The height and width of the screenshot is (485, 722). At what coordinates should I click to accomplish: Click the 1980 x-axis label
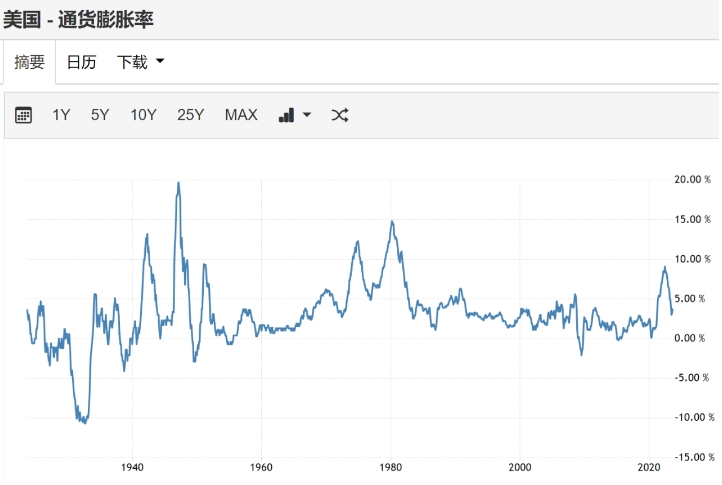click(x=390, y=467)
